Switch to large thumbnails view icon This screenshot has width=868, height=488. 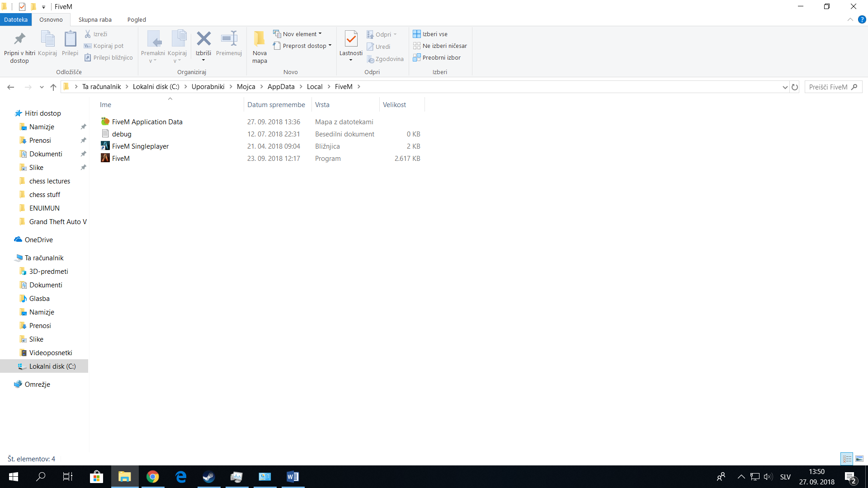859,459
